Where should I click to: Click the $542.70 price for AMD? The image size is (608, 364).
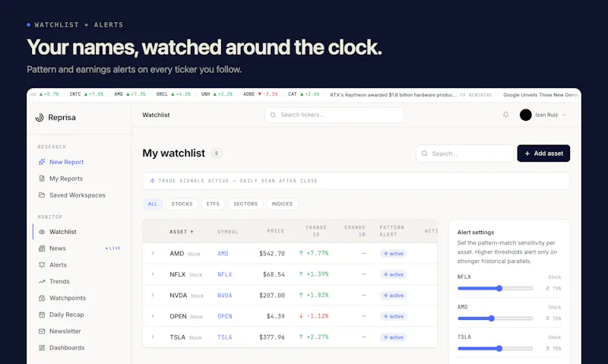(x=272, y=254)
